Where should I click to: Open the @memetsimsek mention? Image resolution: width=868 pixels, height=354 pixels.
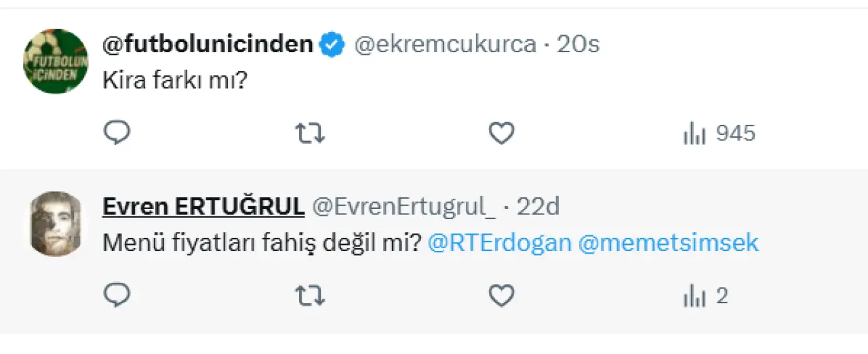(668, 243)
